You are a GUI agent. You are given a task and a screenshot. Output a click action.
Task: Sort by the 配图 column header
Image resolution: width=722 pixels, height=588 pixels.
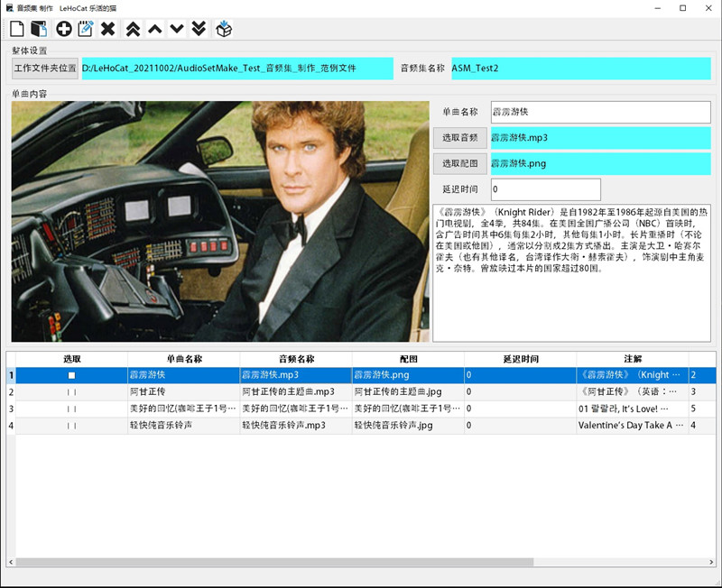coord(409,359)
